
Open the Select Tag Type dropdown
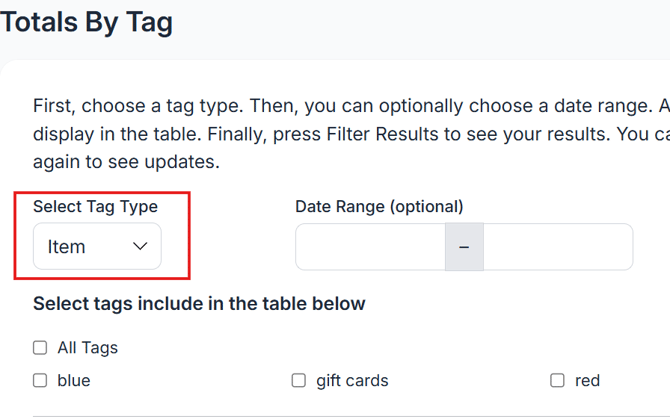97,246
